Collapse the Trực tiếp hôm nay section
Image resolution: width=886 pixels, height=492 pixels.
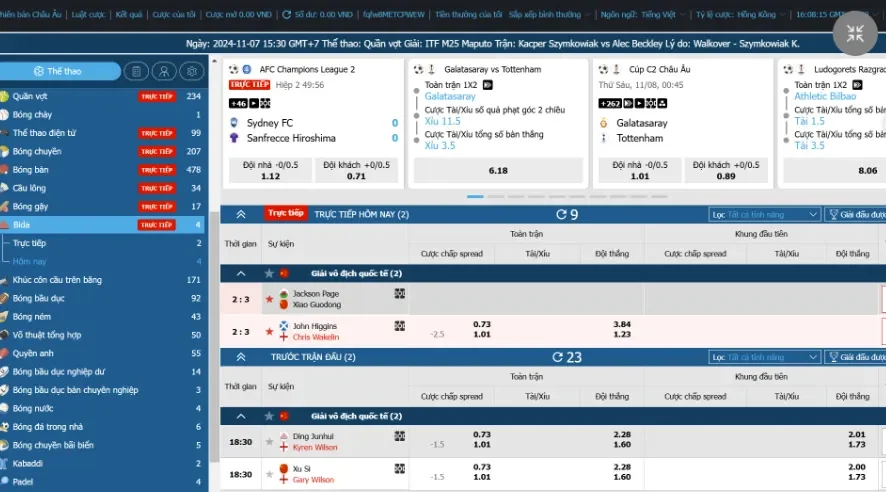[240, 215]
